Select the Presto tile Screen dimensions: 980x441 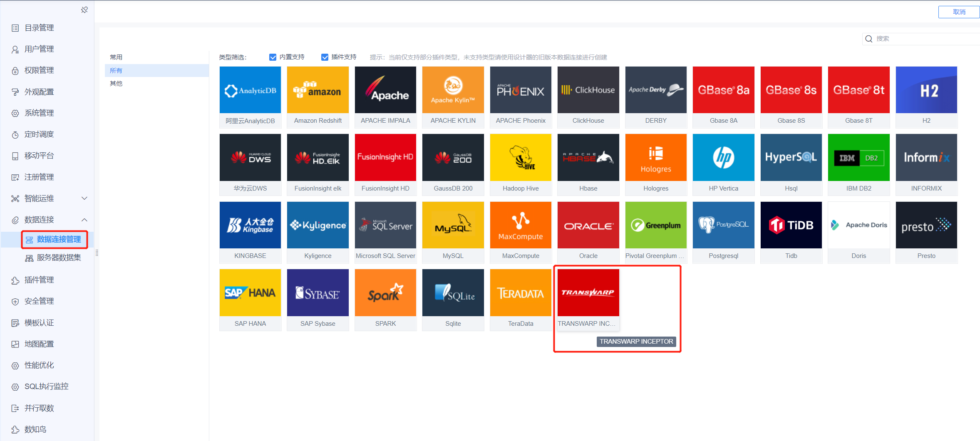pos(926,232)
